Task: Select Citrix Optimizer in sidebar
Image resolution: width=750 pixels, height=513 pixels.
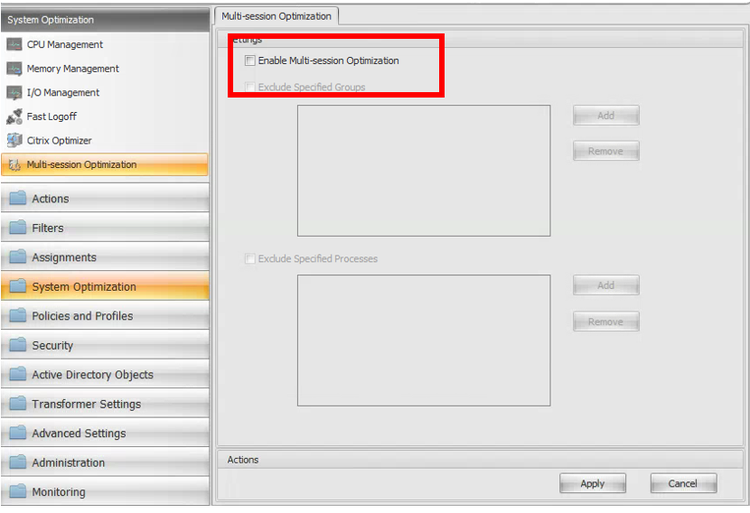Action: click(105, 141)
